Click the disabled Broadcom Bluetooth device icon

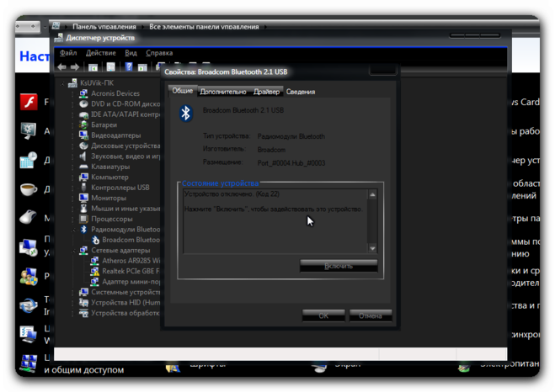95,240
